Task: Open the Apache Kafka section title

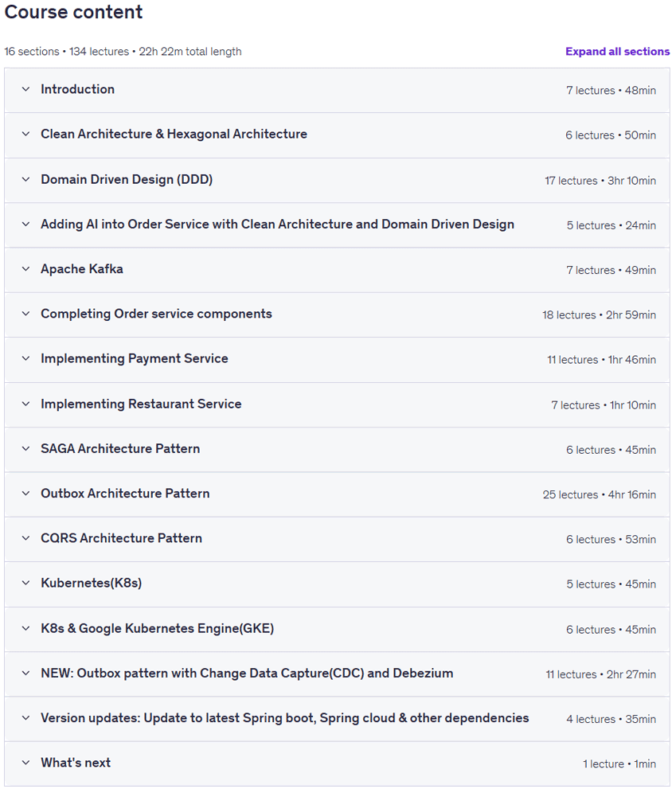Action: (82, 269)
